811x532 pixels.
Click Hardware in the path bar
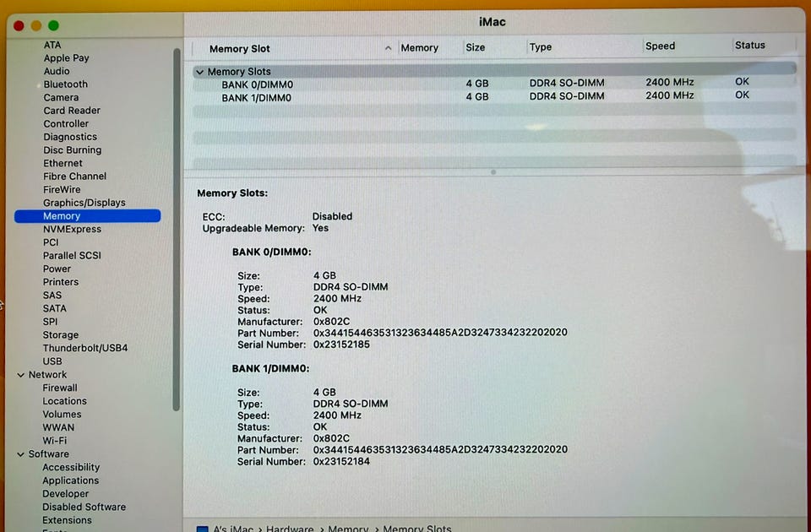coord(290,529)
